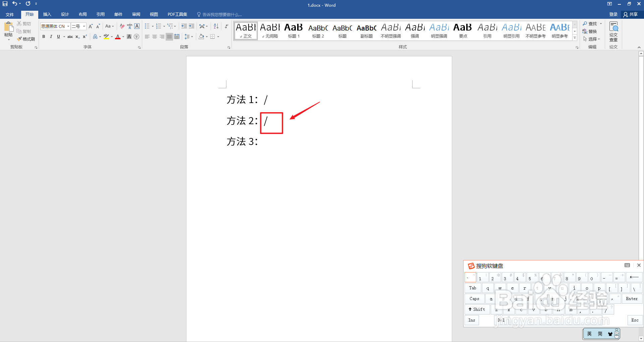Increase paragraph indent
The image size is (644, 342).
pos(192,26)
